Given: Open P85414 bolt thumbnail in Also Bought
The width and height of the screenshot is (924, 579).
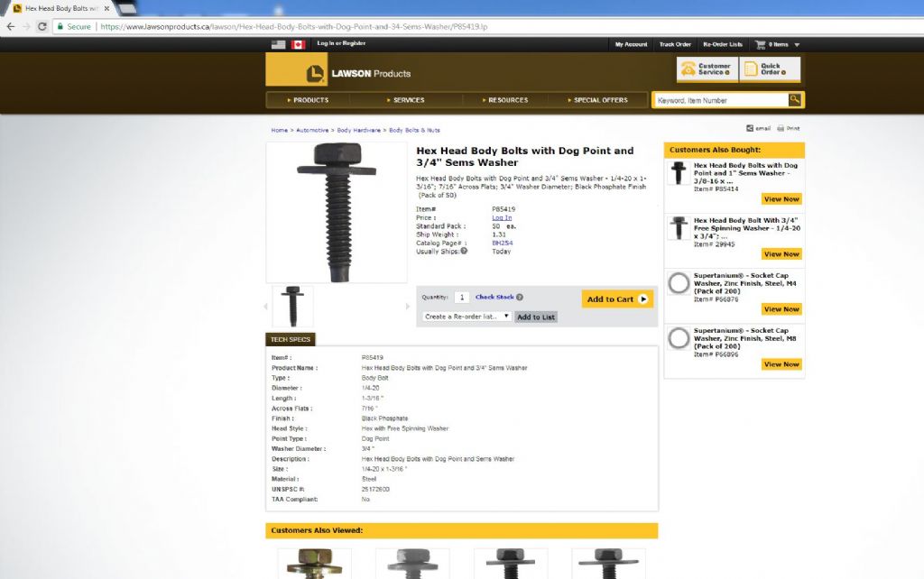Looking at the screenshot, I should [679, 173].
